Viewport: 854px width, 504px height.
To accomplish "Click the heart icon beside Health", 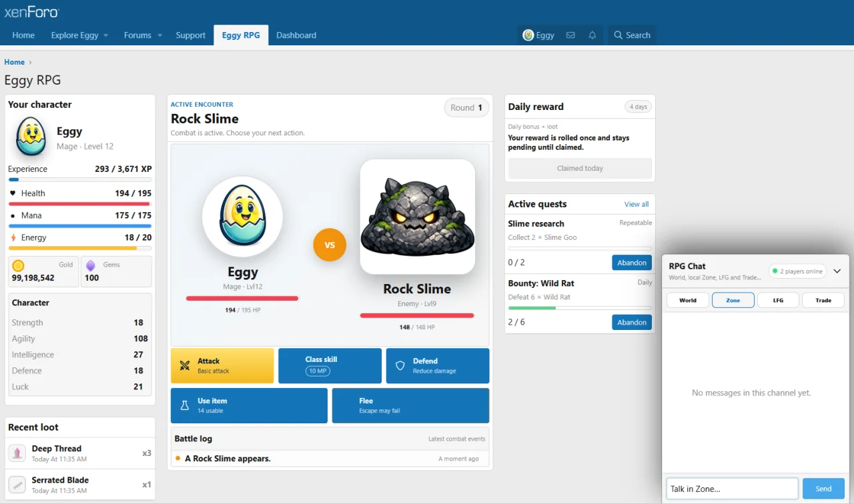I will 13,193.
